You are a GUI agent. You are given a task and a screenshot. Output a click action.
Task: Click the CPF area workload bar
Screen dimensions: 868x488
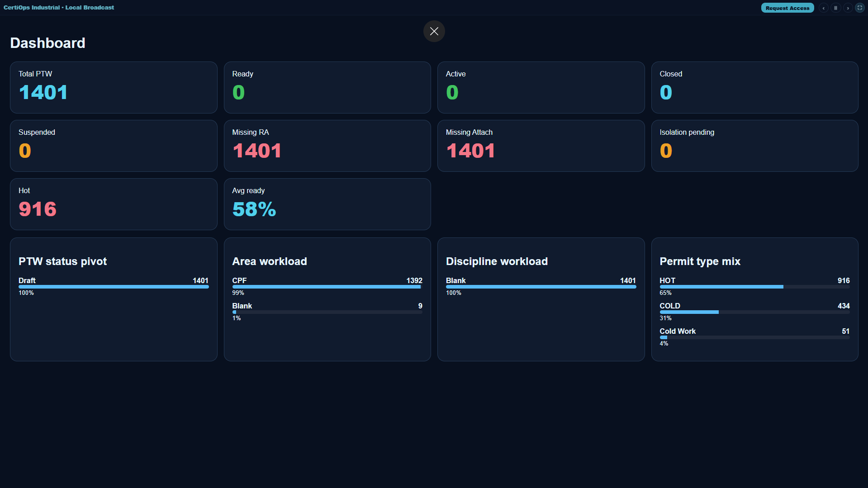tap(327, 287)
